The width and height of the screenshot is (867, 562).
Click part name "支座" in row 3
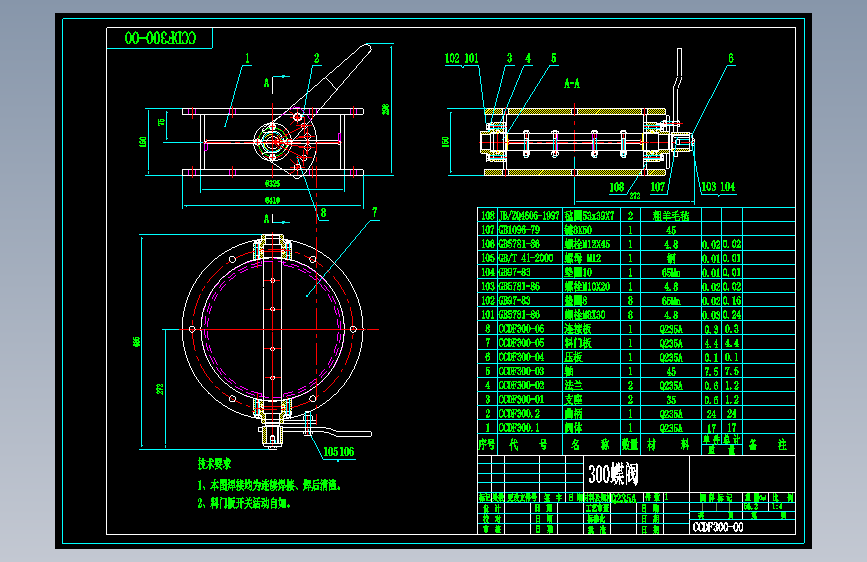pos(573,399)
